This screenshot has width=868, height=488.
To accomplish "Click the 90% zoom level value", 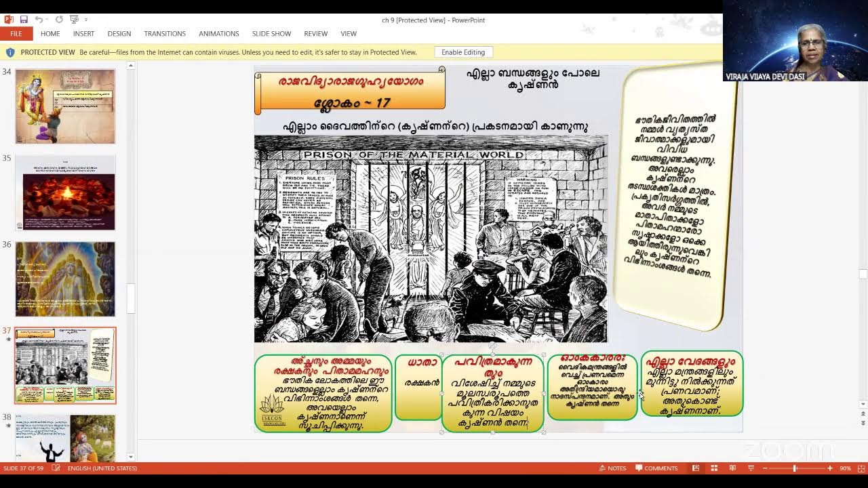I will (x=845, y=468).
